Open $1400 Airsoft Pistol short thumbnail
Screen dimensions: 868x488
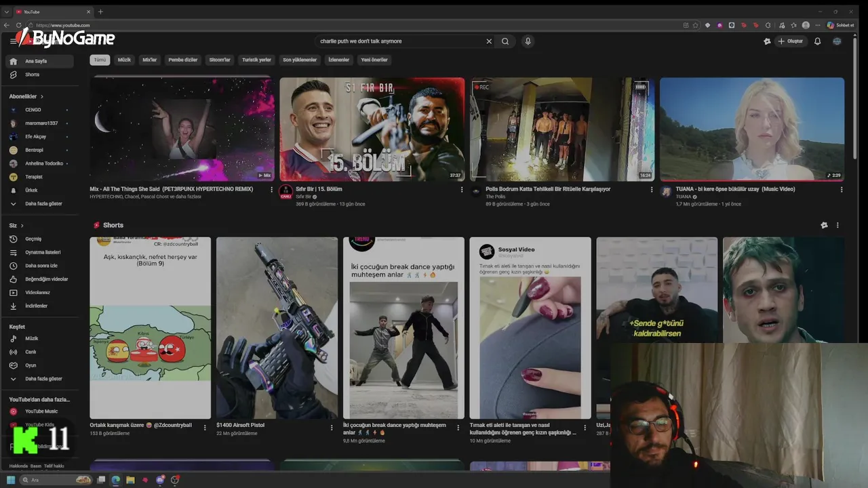click(x=277, y=327)
